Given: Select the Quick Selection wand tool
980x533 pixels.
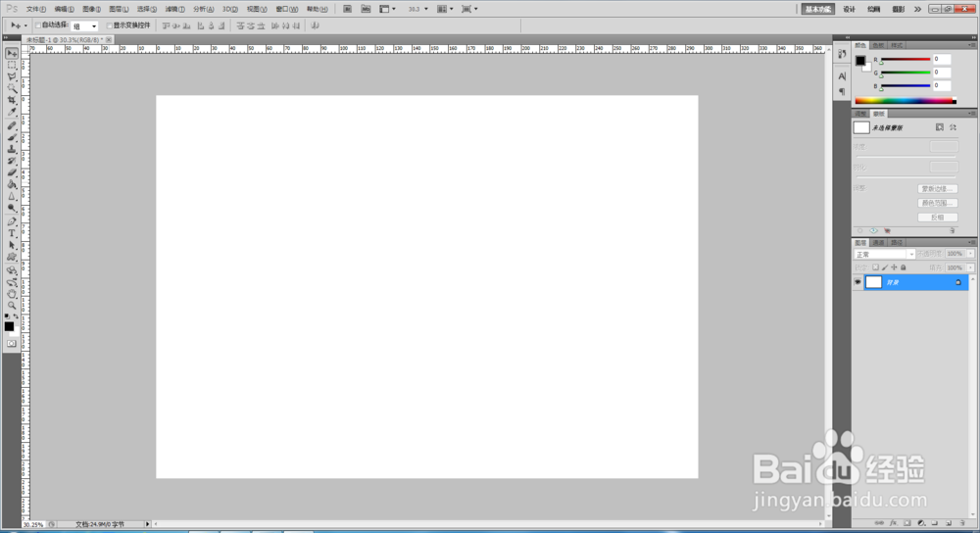Looking at the screenshot, I should [x=12, y=89].
